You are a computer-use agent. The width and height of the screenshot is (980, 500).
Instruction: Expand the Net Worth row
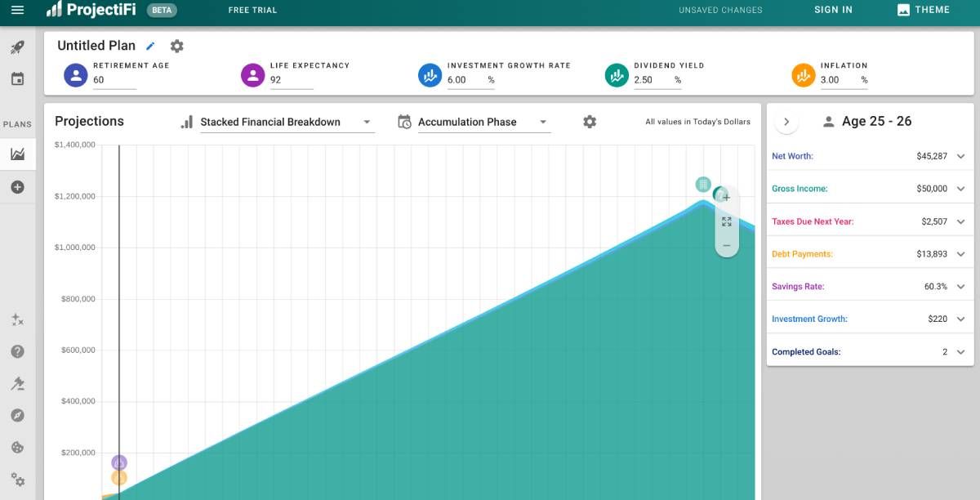[960, 156]
